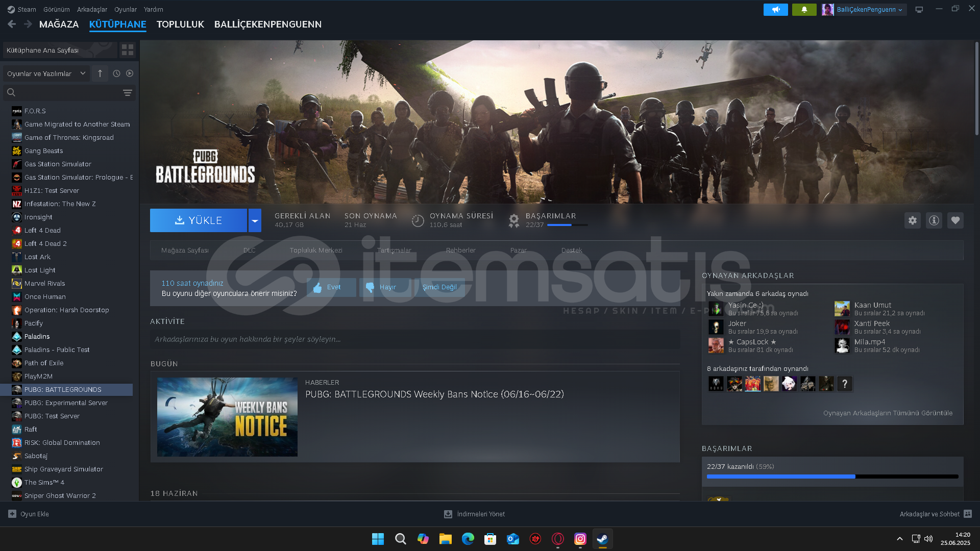Show hidden system tray icons chevron

click(900, 539)
